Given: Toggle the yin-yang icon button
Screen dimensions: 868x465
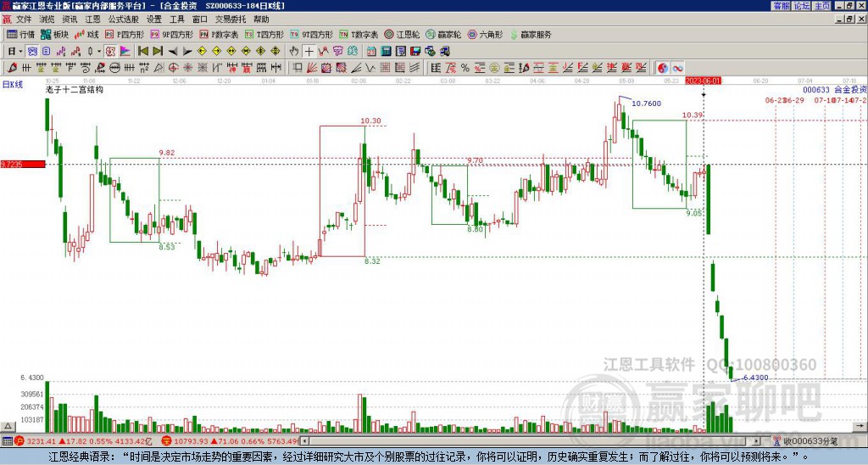Looking at the screenshot, I should (x=663, y=68).
